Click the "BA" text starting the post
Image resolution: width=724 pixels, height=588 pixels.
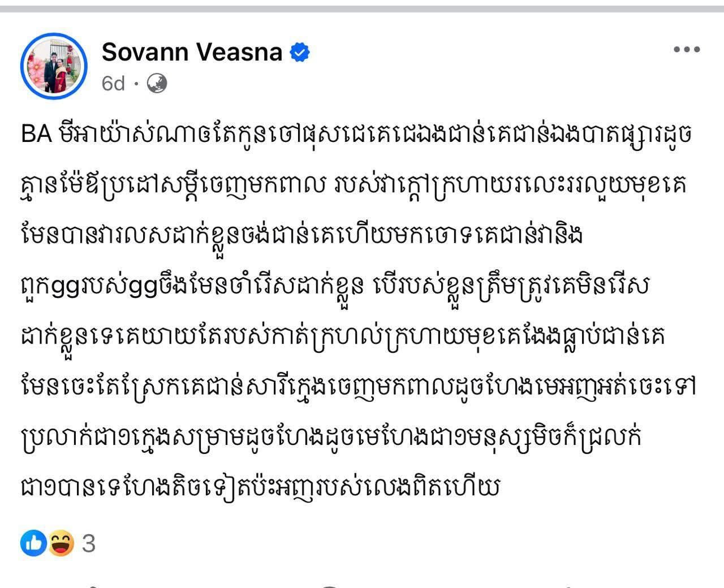(36, 136)
